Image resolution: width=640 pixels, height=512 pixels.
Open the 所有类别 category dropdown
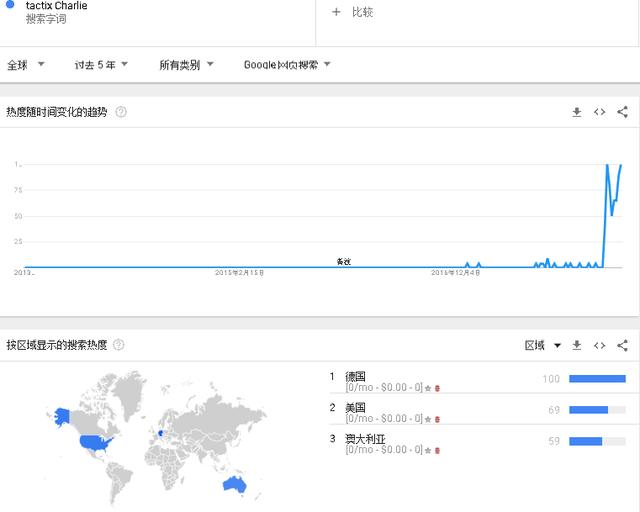coord(186,65)
